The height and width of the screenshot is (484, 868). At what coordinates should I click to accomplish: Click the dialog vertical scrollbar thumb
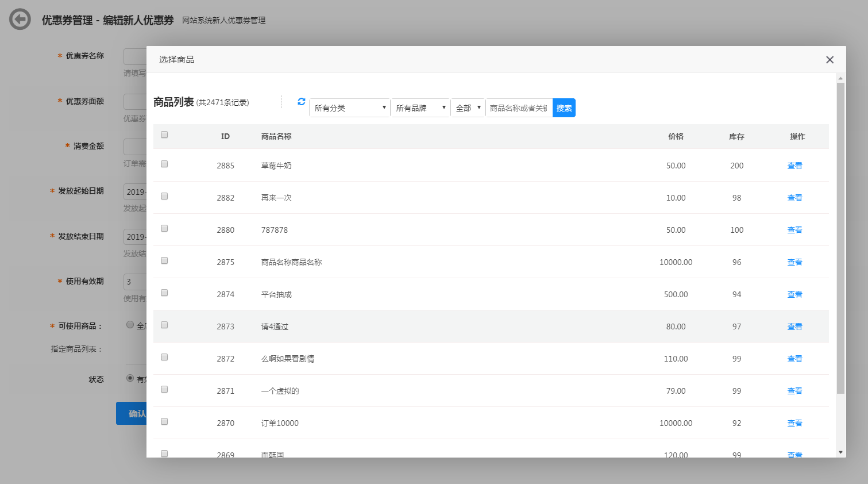coord(840,238)
